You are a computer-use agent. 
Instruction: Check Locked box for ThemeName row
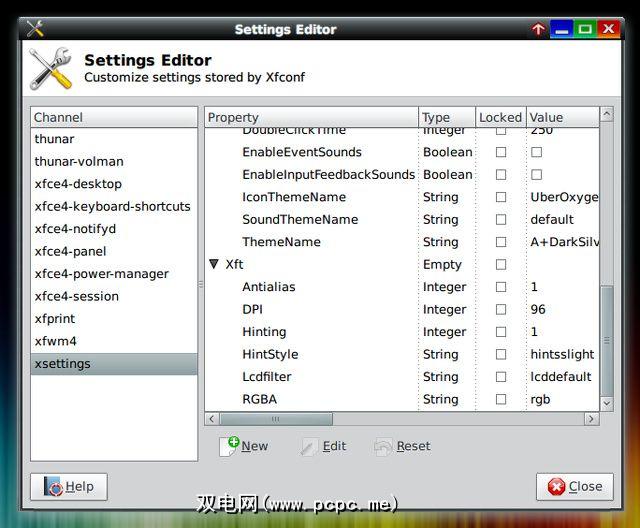pos(501,242)
